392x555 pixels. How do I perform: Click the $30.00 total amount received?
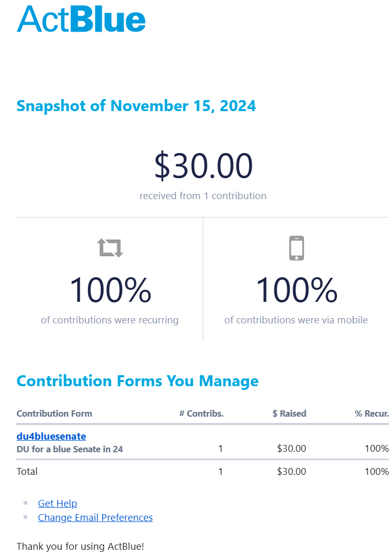click(x=203, y=165)
